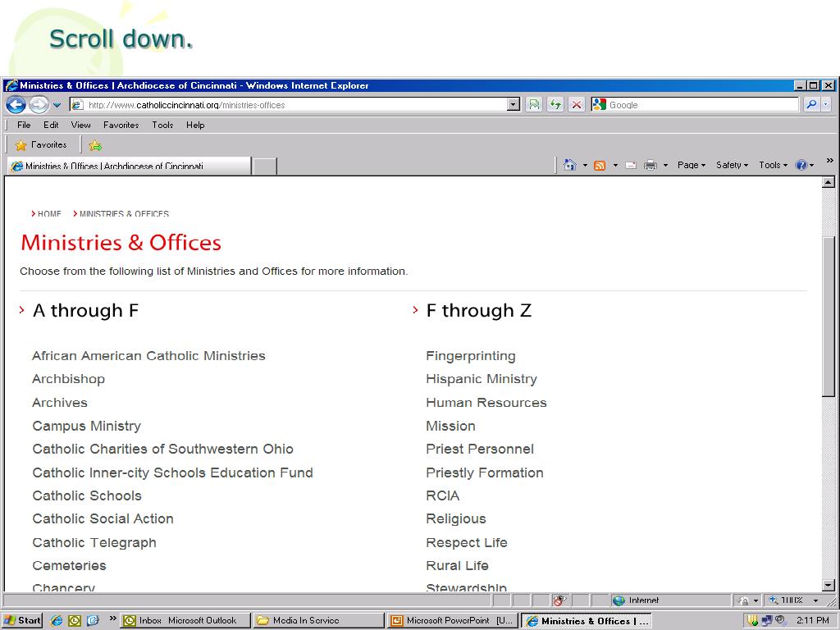Open the Respect Life link
Viewport: 840px width, 630px height.
(x=467, y=543)
